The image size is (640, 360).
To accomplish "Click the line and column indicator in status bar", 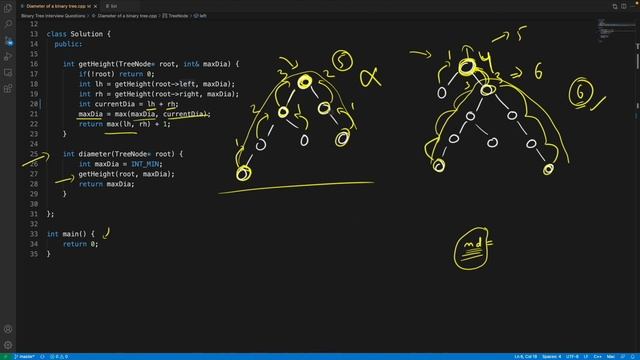I will (526, 357).
